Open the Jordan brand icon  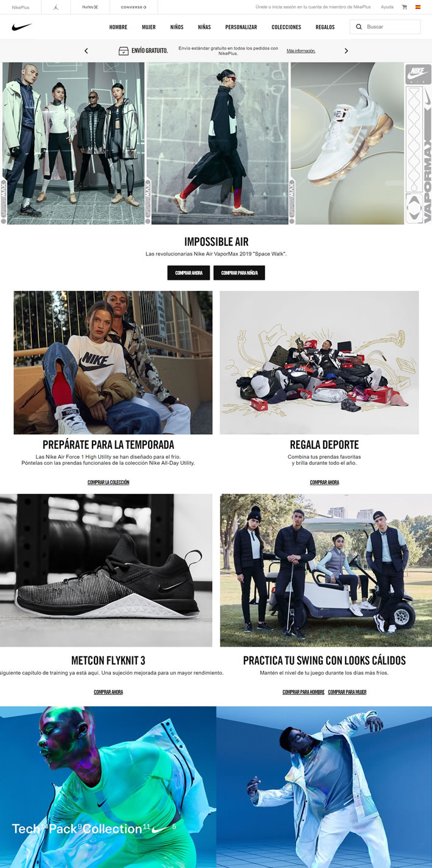[x=56, y=7]
